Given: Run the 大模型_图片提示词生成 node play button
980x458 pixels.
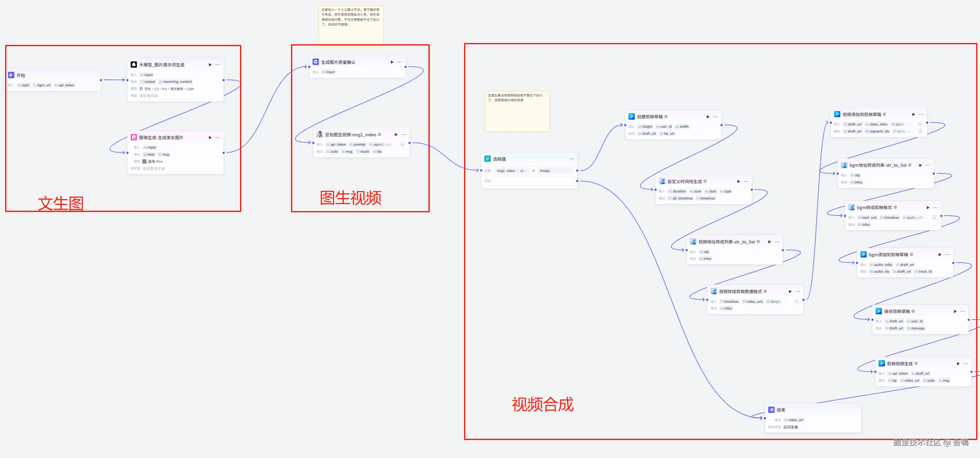Looking at the screenshot, I should (x=210, y=65).
